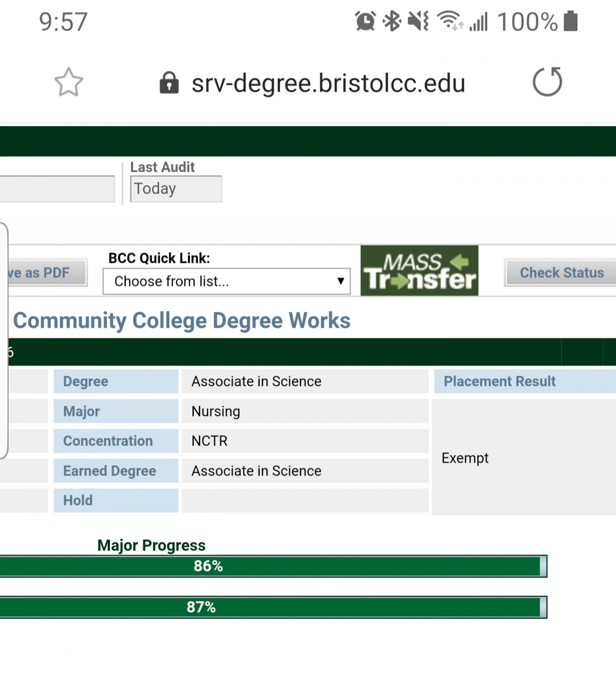Tap the battery status icon
This screenshot has height=678, width=616.
571,21
